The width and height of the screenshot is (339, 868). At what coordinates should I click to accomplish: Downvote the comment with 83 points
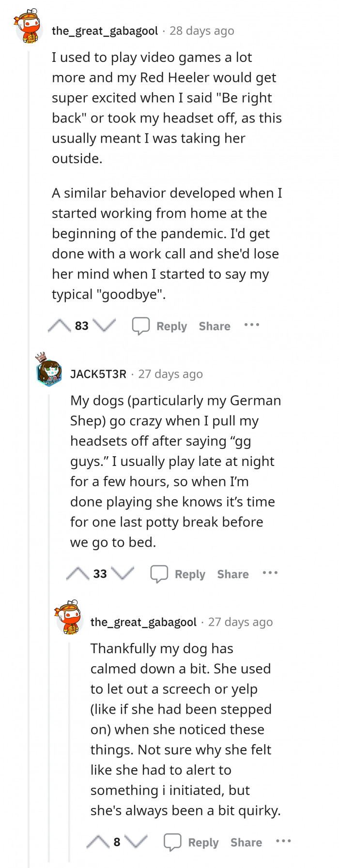click(x=104, y=326)
